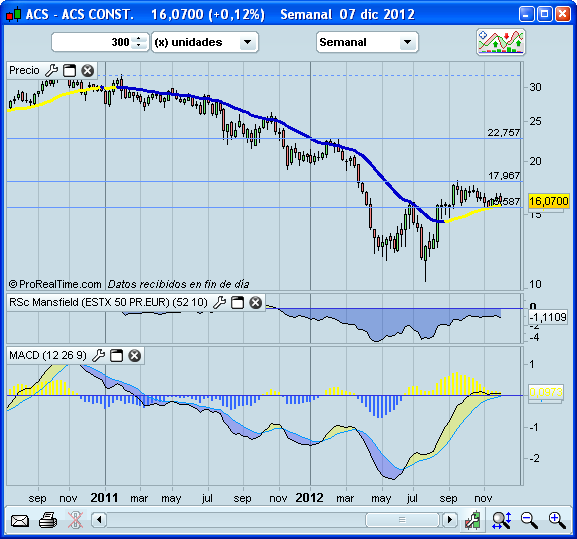This screenshot has height=539, width=577.
Task: Maximize the Precio panel
Action: click(69, 70)
